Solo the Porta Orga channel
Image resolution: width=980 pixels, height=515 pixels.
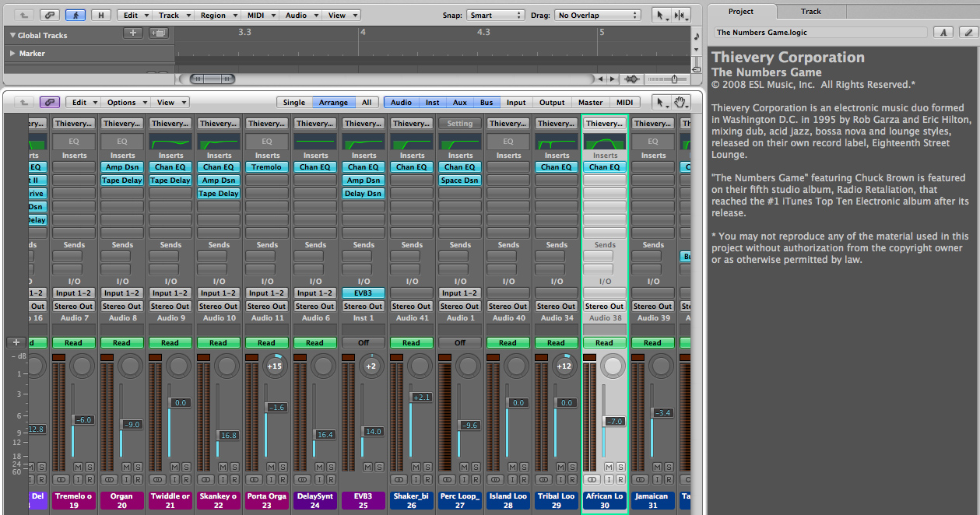[x=283, y=467]
